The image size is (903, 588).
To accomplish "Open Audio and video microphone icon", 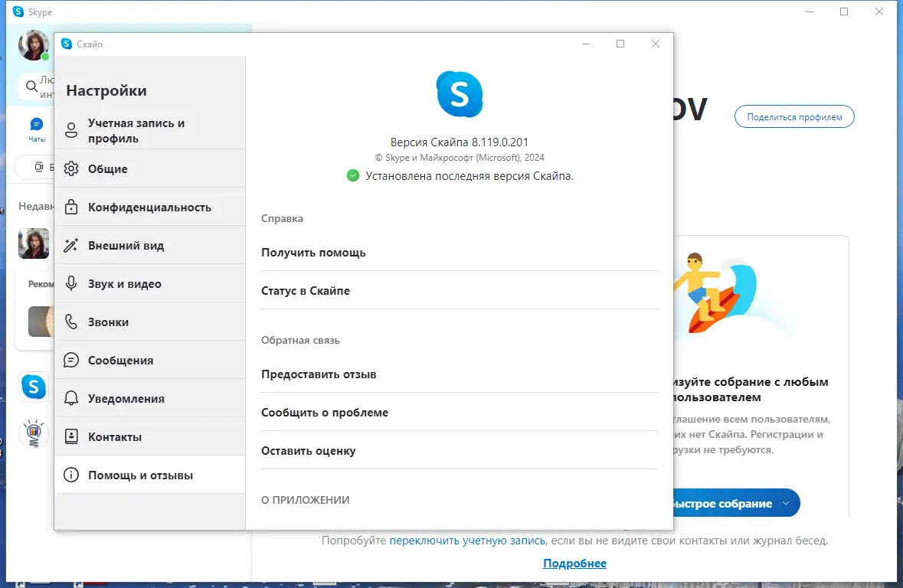I will pyautogui.click(x=70, y=283).
